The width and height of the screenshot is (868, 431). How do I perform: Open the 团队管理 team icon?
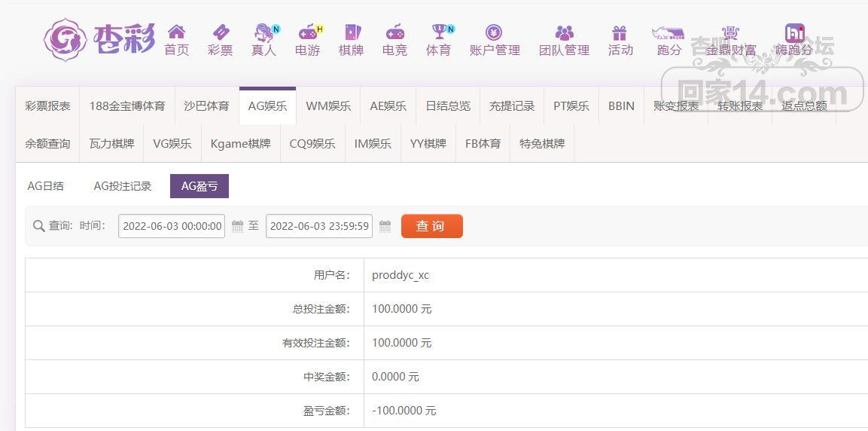click(564, 32)
